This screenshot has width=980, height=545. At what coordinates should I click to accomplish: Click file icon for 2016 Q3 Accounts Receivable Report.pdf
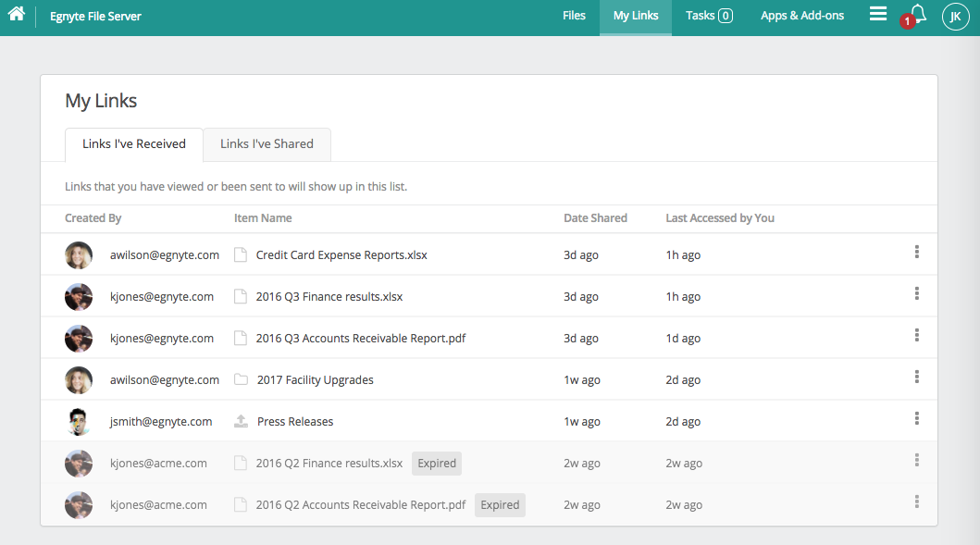(x=240, y=338)
